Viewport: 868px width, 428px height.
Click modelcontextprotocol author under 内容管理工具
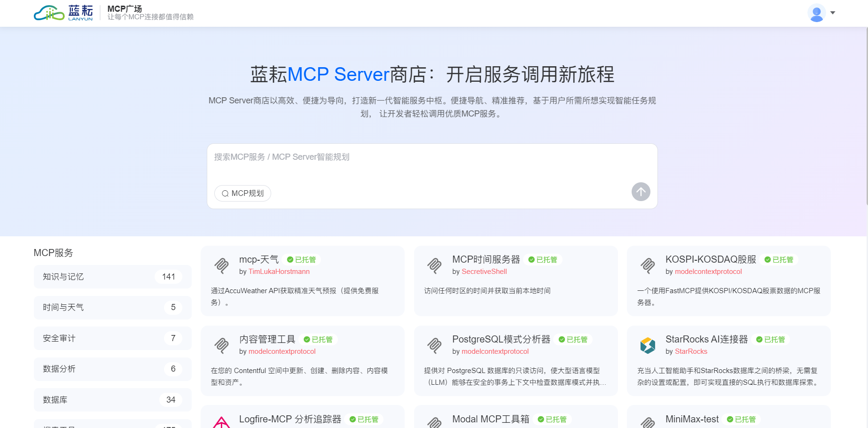coord(282,351)
